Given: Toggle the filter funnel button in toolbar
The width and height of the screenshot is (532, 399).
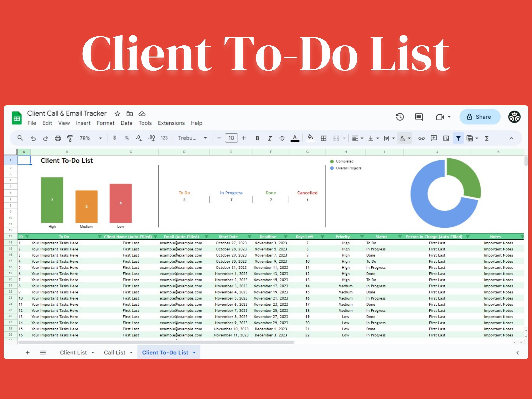Looking at the screenshot, I should click(458, 138).
